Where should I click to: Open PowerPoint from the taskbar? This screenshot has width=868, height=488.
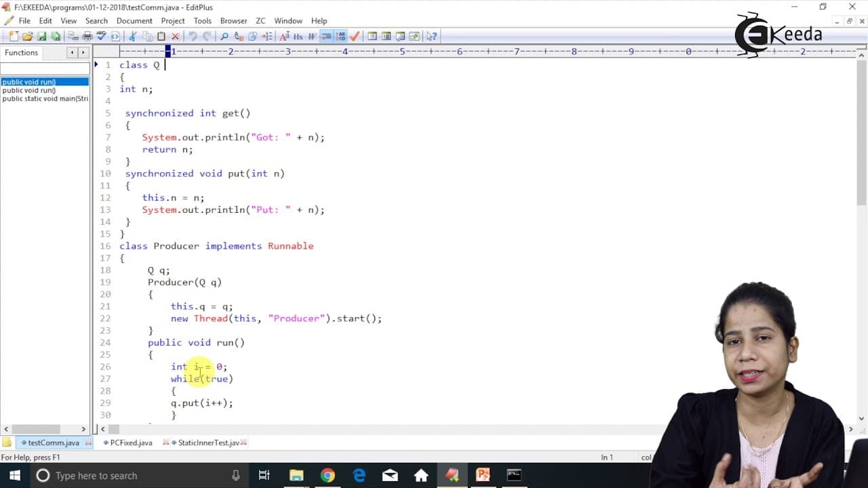pyautogui.click(x=483, y=475)
